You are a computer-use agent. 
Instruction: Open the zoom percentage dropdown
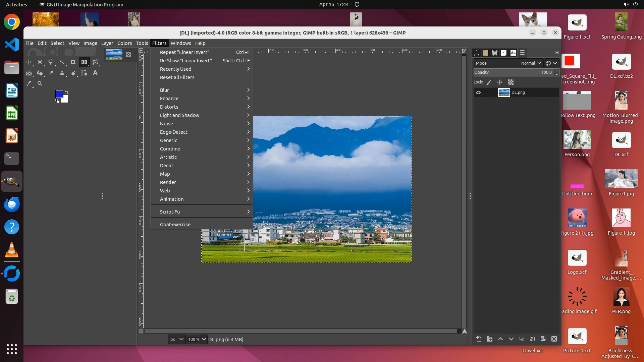[204, 339]
